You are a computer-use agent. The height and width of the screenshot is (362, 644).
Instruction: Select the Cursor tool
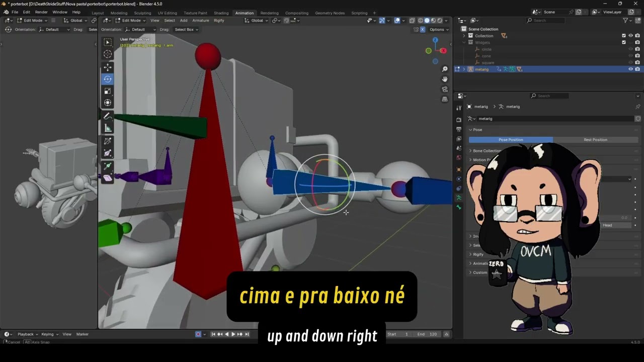108,54
